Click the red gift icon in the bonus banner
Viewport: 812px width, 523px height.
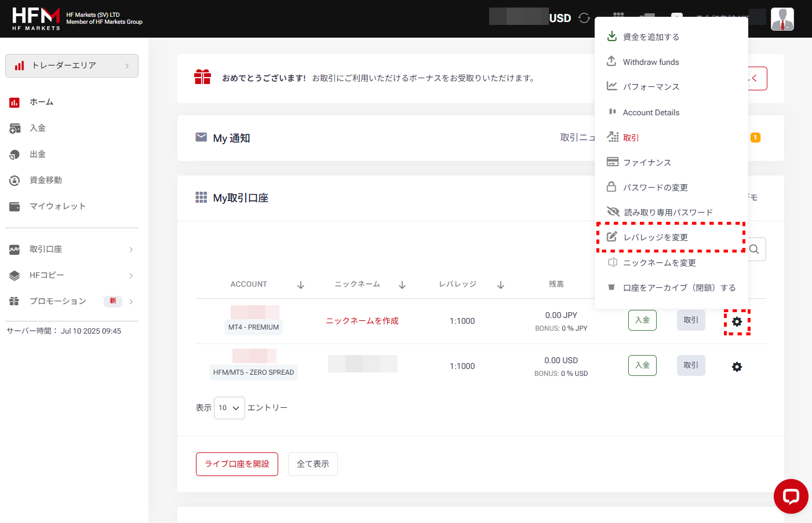[x=202, y=77]
